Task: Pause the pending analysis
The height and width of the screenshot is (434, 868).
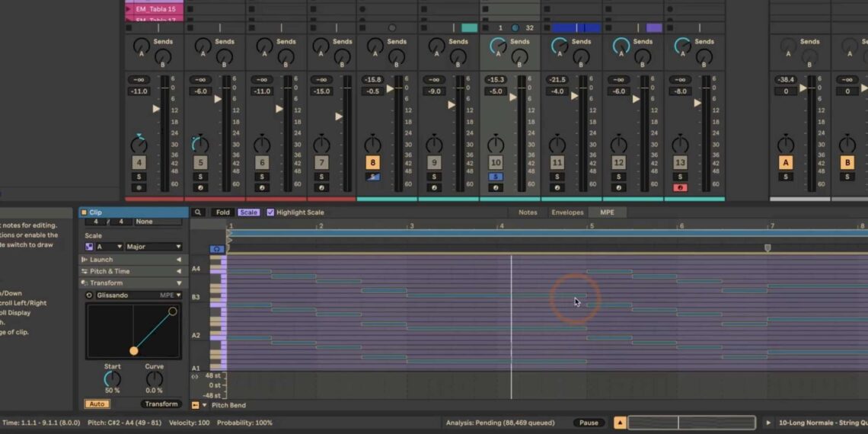Action: click(589, 423)
